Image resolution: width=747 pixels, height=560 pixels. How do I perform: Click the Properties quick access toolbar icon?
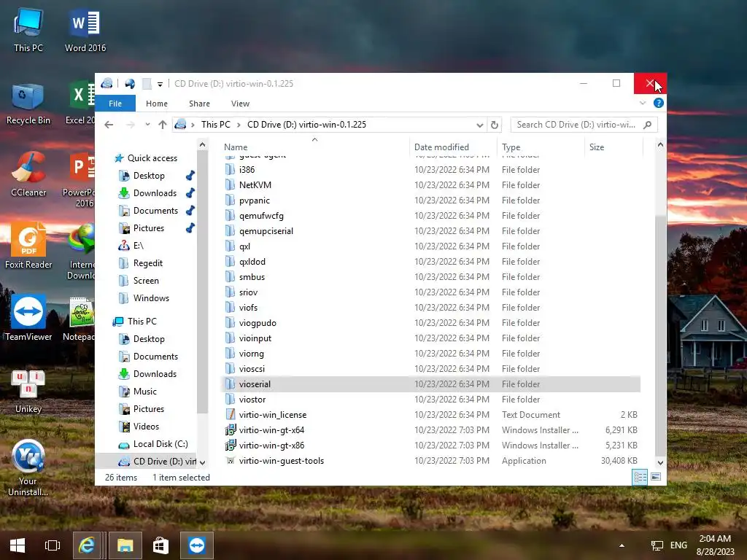(x=130, y=84)
